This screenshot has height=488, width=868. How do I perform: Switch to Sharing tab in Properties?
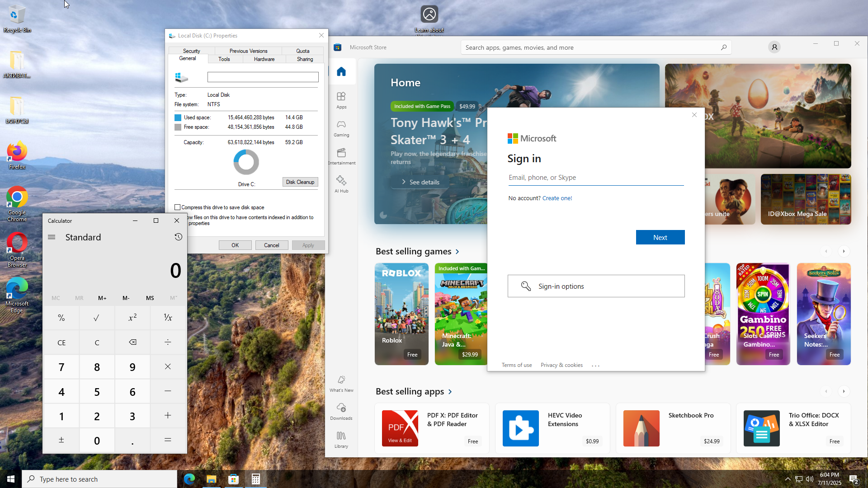point(305,59)
